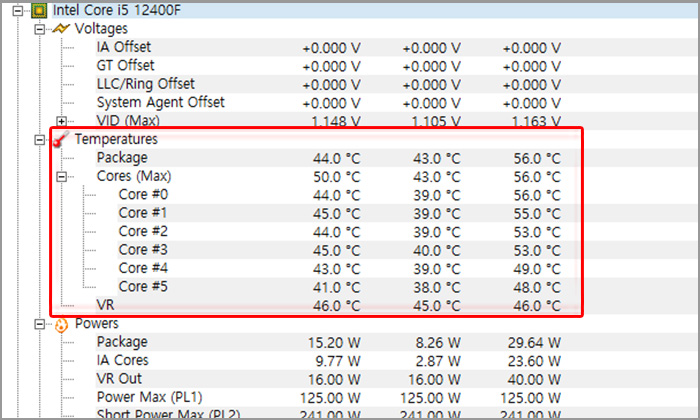Select the Intel Core i5 12400F row
700x420 pixels.
[375, 10]
